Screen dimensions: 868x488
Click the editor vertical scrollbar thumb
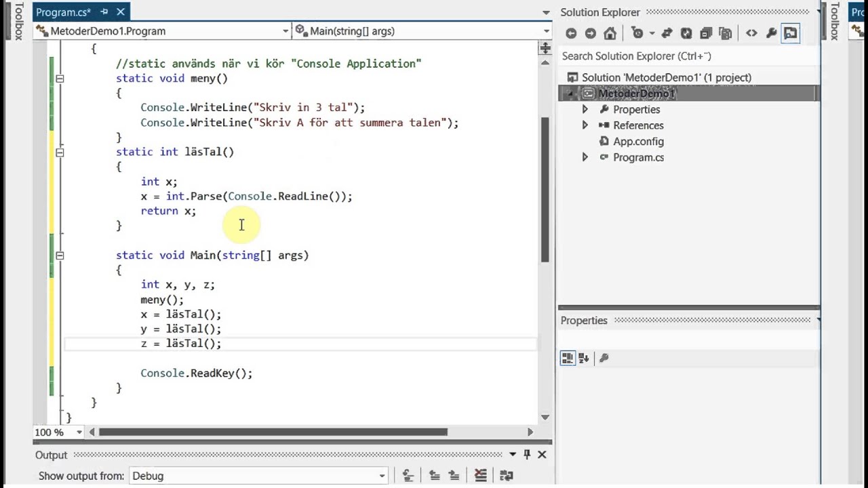tap(545, 190)
